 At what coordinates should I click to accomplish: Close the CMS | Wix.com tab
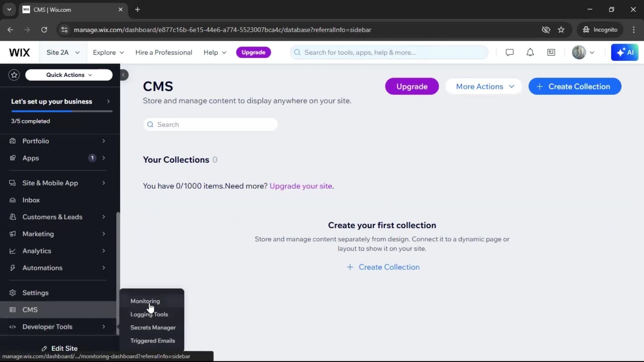pos(120,9)
